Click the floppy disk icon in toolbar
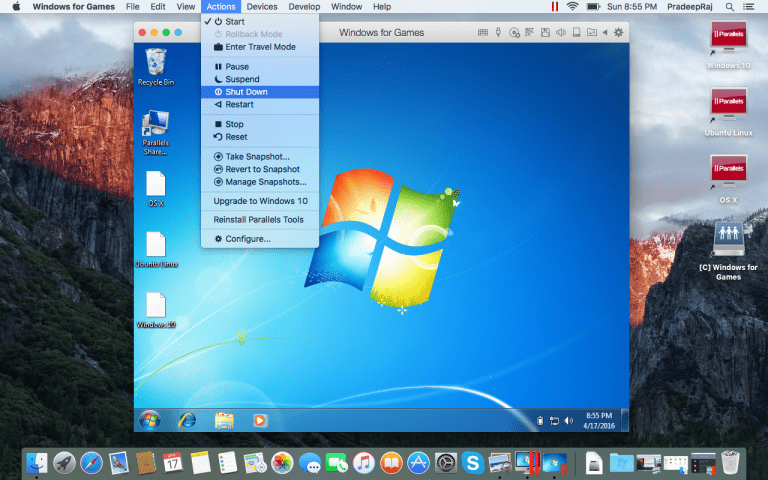Viewport: 768px width, 480px height. point(545,32)
